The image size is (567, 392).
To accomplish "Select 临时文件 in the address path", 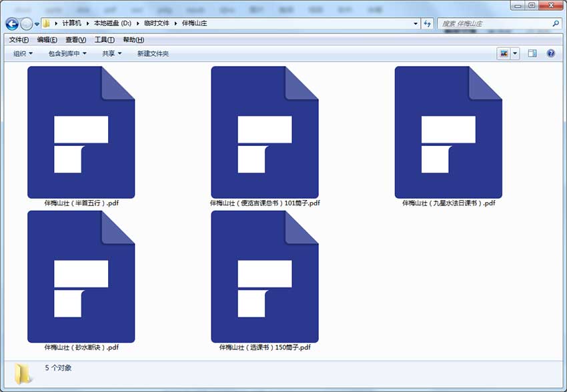I will 157,23.
